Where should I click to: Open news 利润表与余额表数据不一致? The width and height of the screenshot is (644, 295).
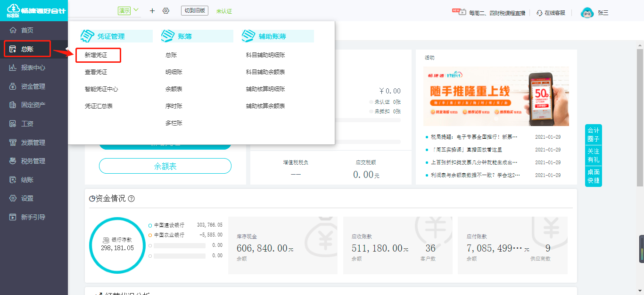pos(475,175)
